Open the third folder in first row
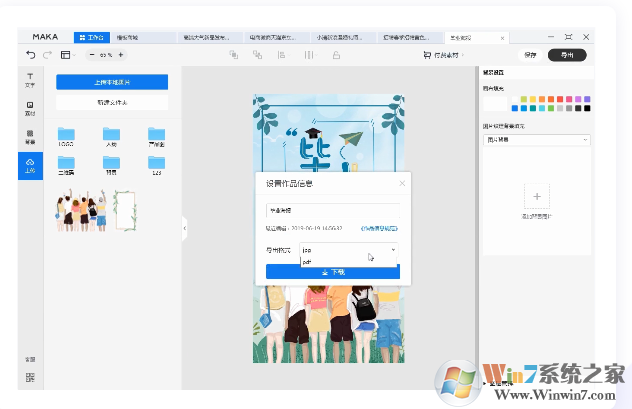Viewport: 632px width, 409px height. click(156, 137)
